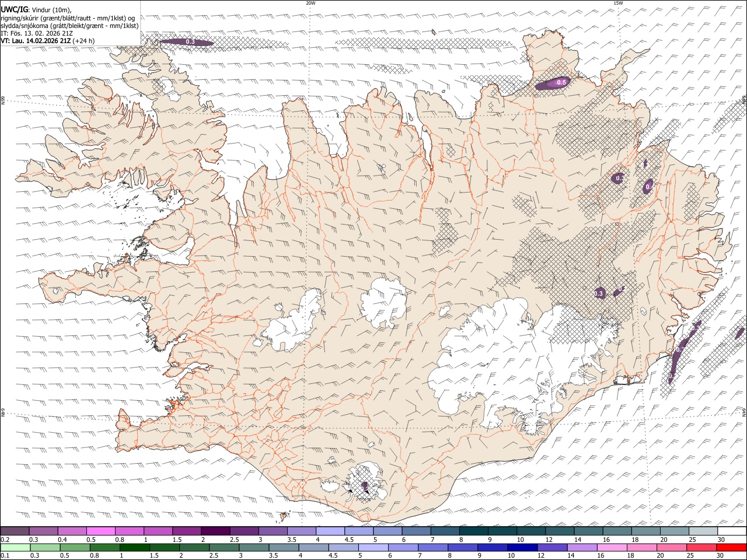Select the white 30 swatch in upper scale
The image size is (747, 560).
pyautogui.click(x=732, y=531)
